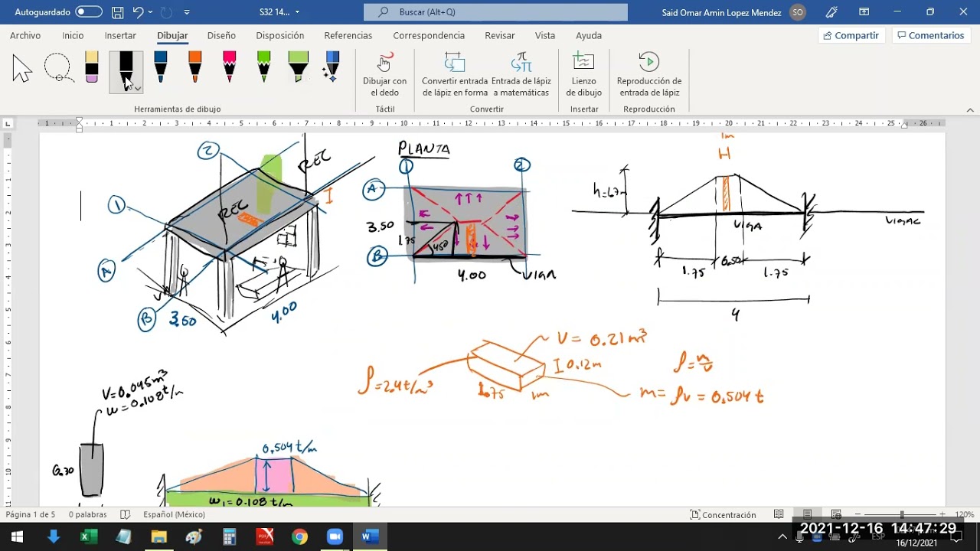Enable Concentración focus mode
The height and width of the screenshot is (551, 980).
pos(723,514)
